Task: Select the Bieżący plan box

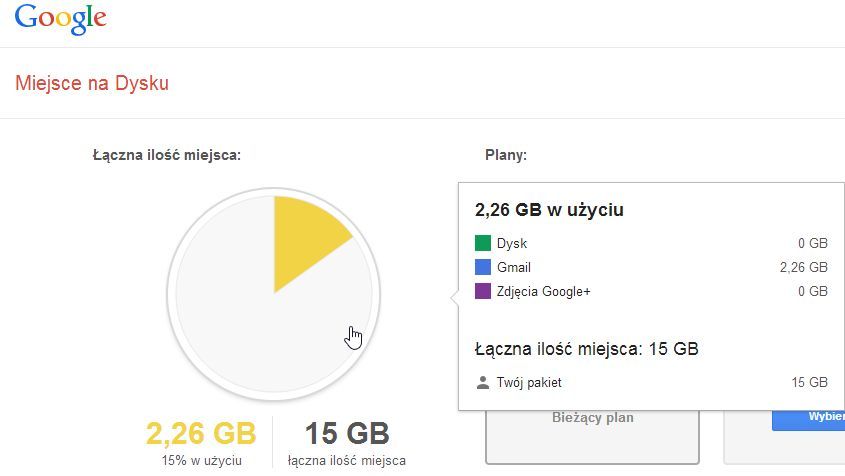Action: tap(592, 436)
